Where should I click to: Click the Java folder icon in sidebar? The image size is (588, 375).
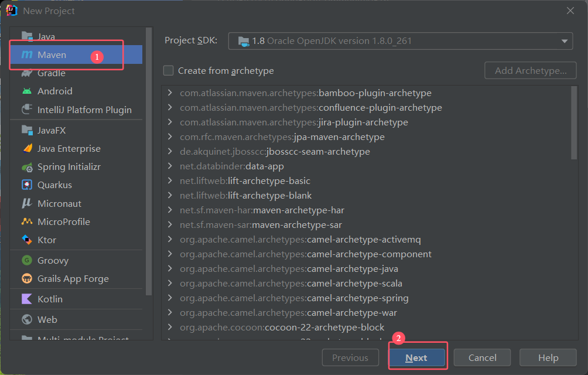coord(27,36)
